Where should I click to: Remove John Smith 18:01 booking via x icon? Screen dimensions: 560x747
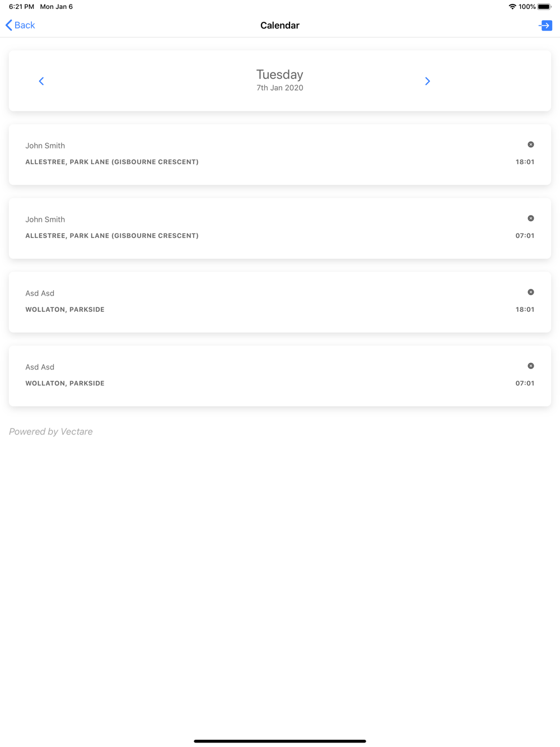tap(531, 144)
